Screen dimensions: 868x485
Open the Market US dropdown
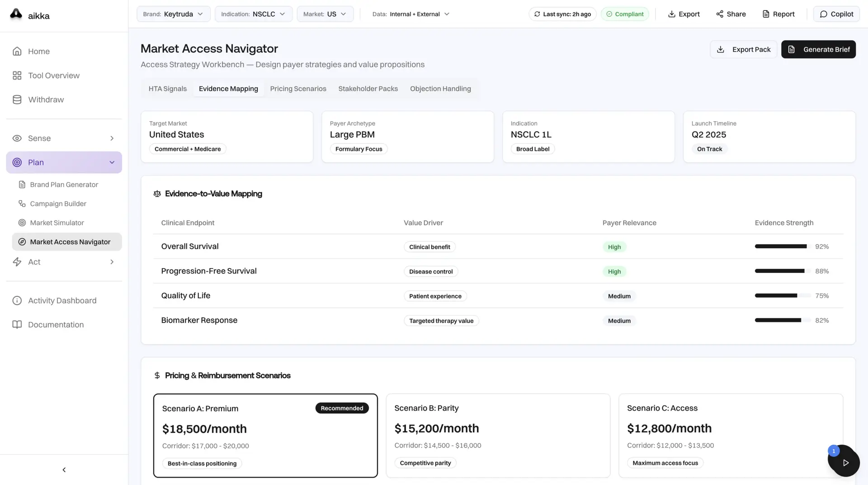[x=325, y=14]
